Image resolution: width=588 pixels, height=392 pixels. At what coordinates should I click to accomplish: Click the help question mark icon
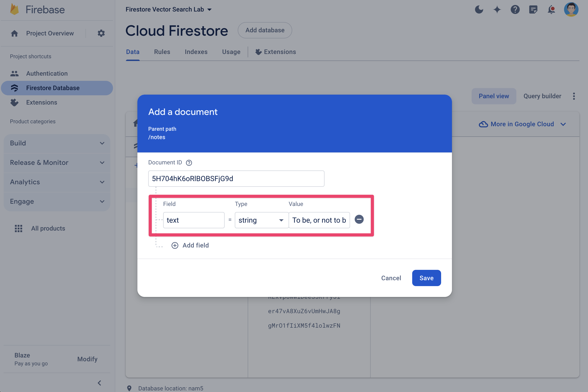(x=189, y=162)
